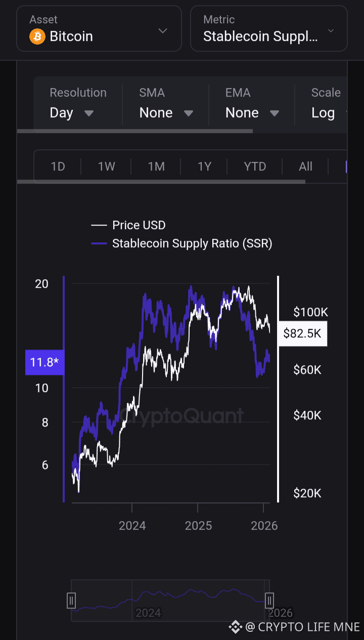Open the Asset dropdown chevron
Screen dimensions: 364x640
pyautogui.click(x=162, y=31)
